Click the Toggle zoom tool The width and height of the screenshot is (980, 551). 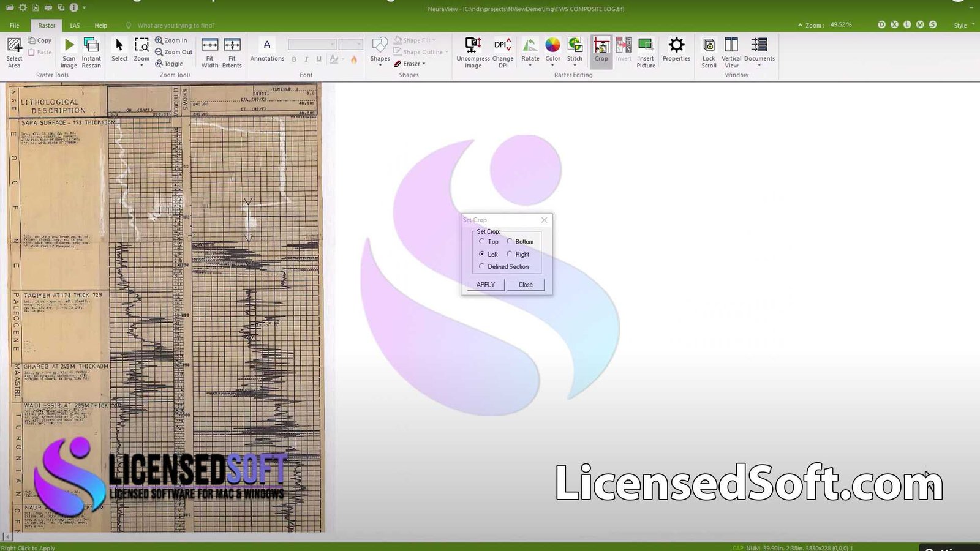point(169,64)
